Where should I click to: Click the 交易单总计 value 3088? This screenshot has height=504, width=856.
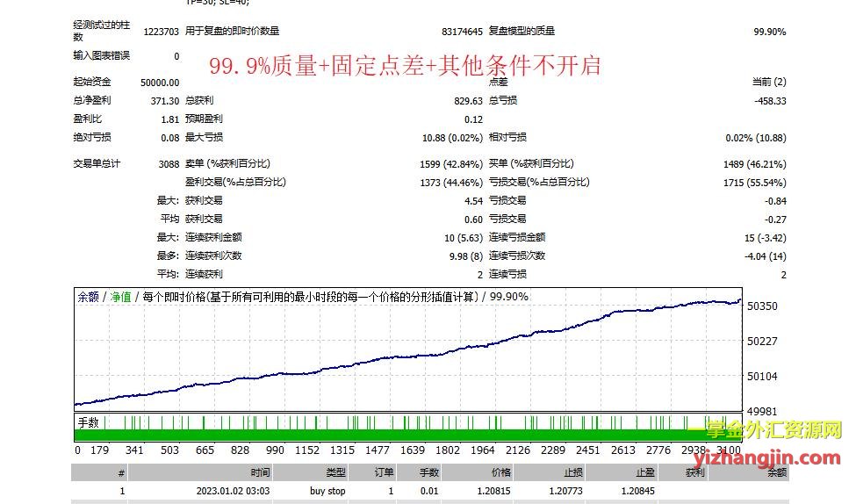(168, 164)
